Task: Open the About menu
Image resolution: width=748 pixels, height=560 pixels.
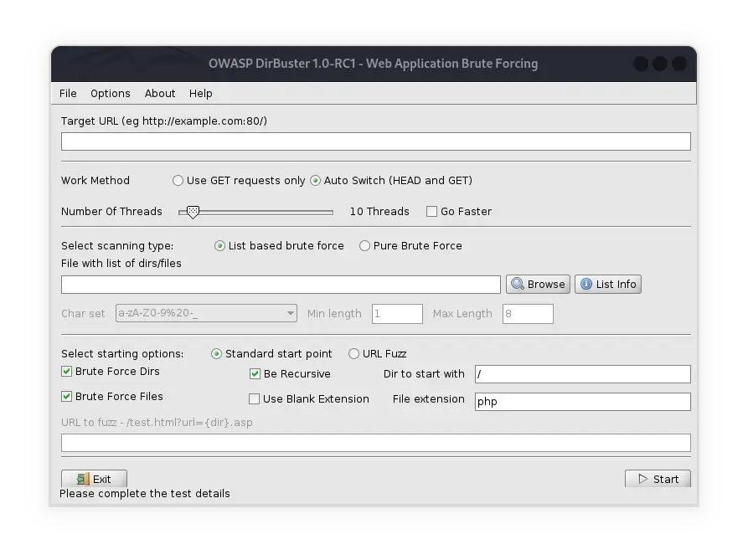Action: 160,94
